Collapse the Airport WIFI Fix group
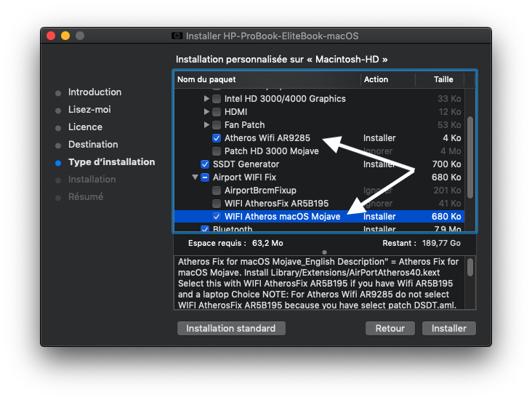 pos(195,177)
